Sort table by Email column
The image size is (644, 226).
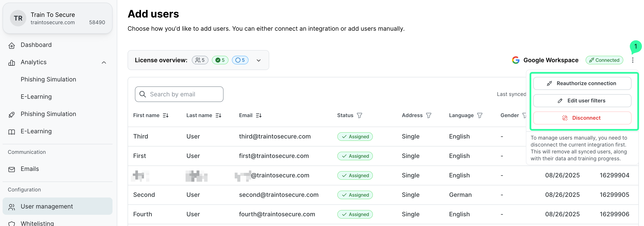click(258, 116)
